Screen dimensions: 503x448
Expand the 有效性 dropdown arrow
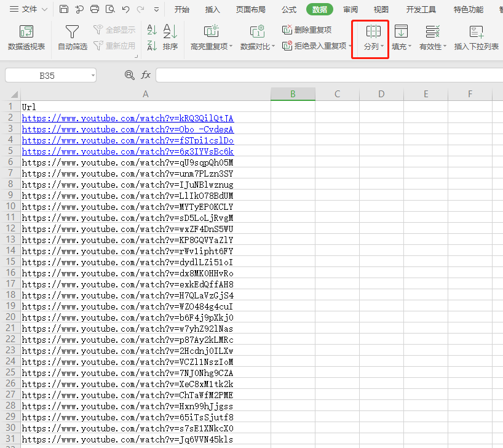tap(445, 47)
